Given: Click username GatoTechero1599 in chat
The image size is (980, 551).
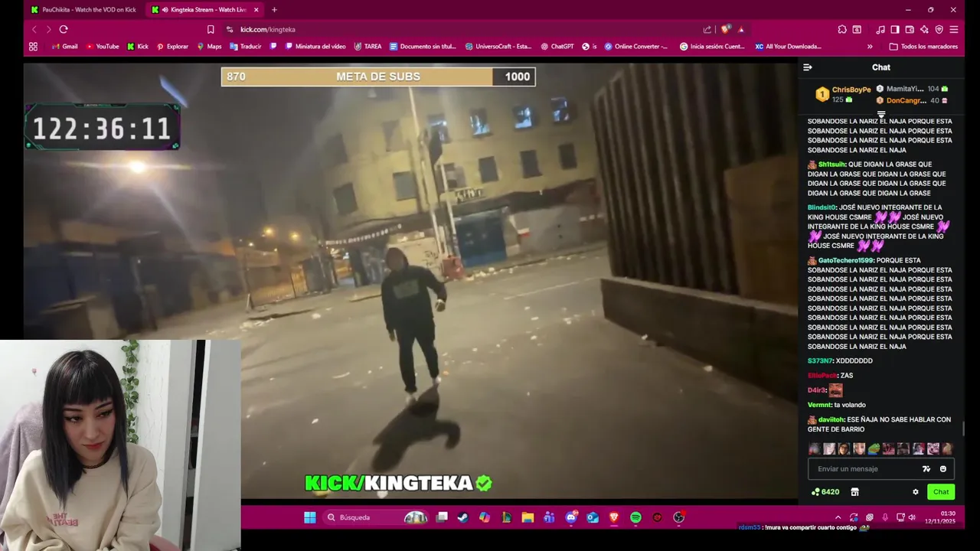Looking at the screenshot, I should pos(846,260).
